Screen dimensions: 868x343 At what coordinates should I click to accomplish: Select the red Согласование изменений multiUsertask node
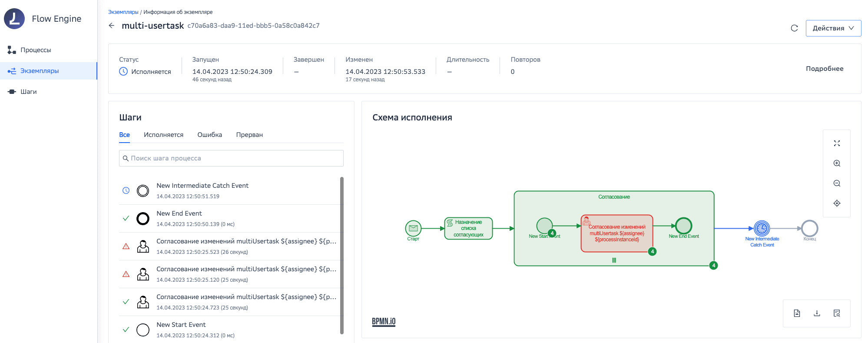coord(617,233)
